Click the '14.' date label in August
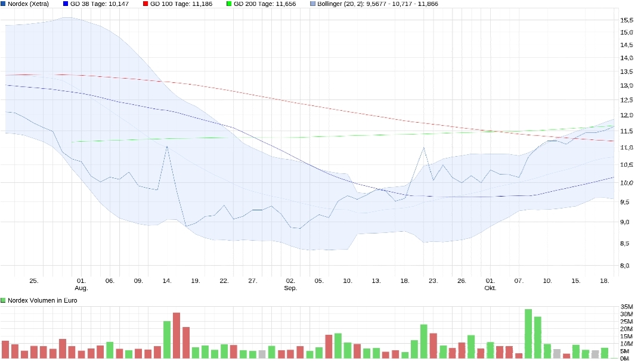 pyautogui.click(x=167, y=281)
